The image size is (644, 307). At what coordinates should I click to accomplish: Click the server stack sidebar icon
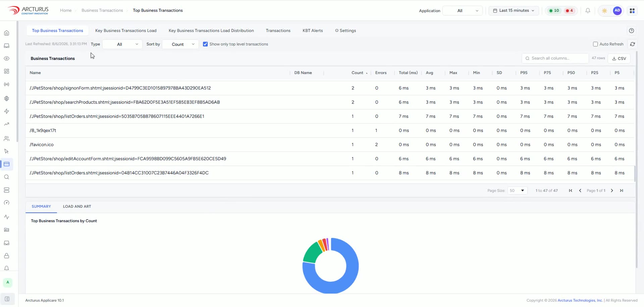(x=6, y=190)
